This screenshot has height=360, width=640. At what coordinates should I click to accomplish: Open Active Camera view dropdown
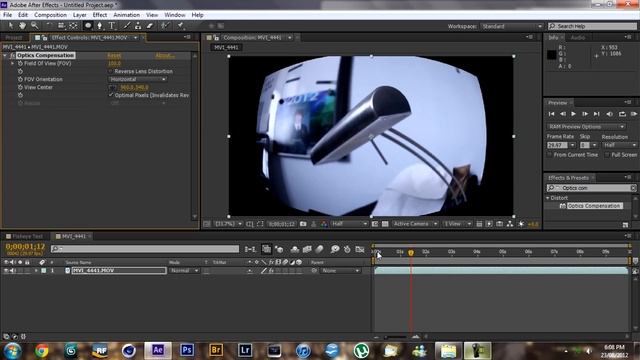point(415,224)
